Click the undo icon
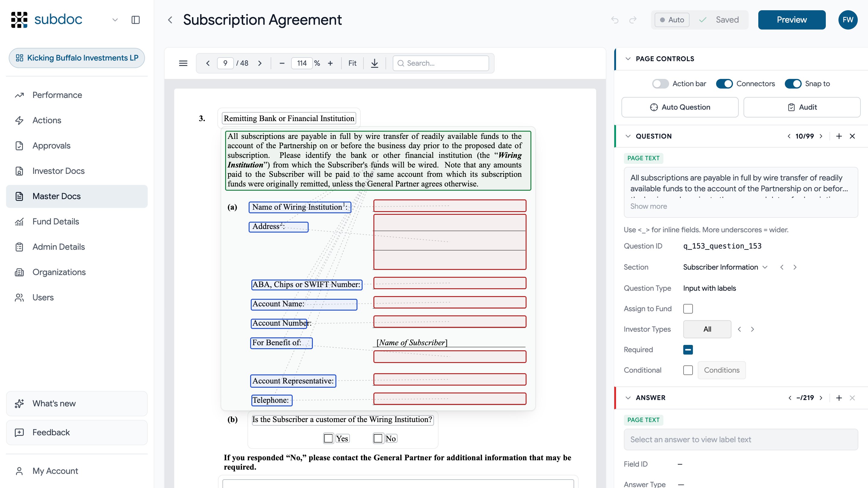Screen dimensions: 868x488 (615, 20)
